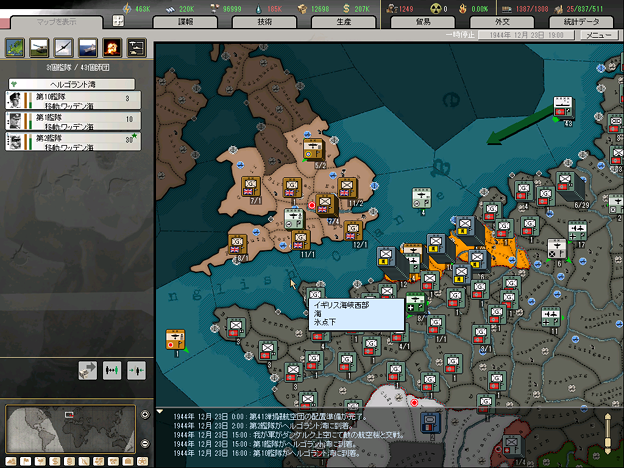Viewport: 624px width, 468px height.
Task: Click log entry 第10艦隊がヘルゴラント湾に到着
Action: point(267,453)
